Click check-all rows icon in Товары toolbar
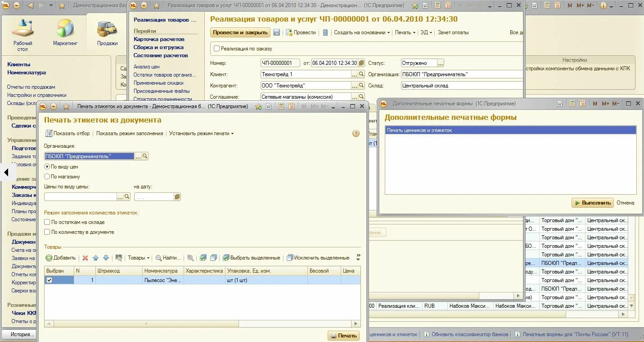644x342 pixels. (x=203, y=258)
